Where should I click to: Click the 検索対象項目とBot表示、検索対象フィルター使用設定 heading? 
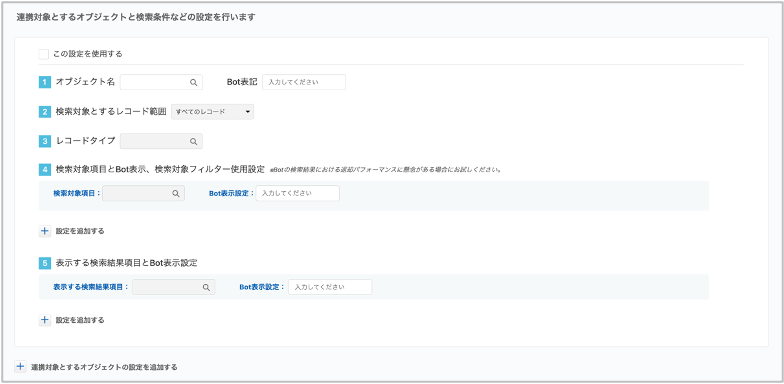[x=160, y=169]
